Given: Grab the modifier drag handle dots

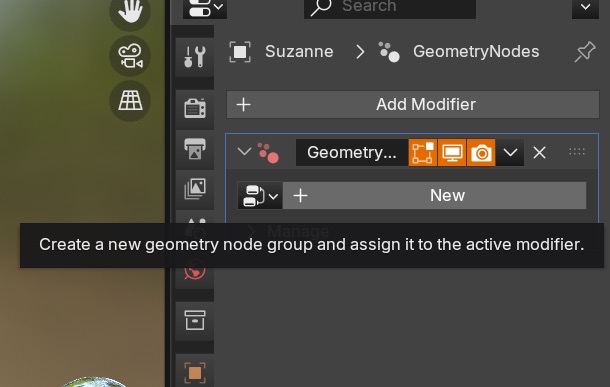Looking at the screenshot, I should pyautogui.click(x=577, y=152).
